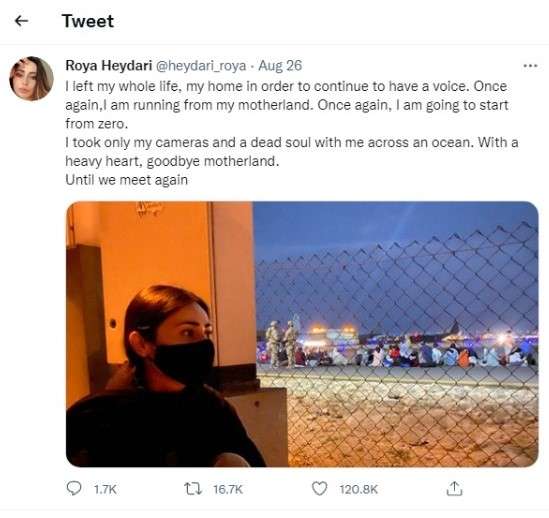Screen dimensions: 549x518
Task: Click 'heavy heart, goodbye motherland' text line
Action: (172, 161)
